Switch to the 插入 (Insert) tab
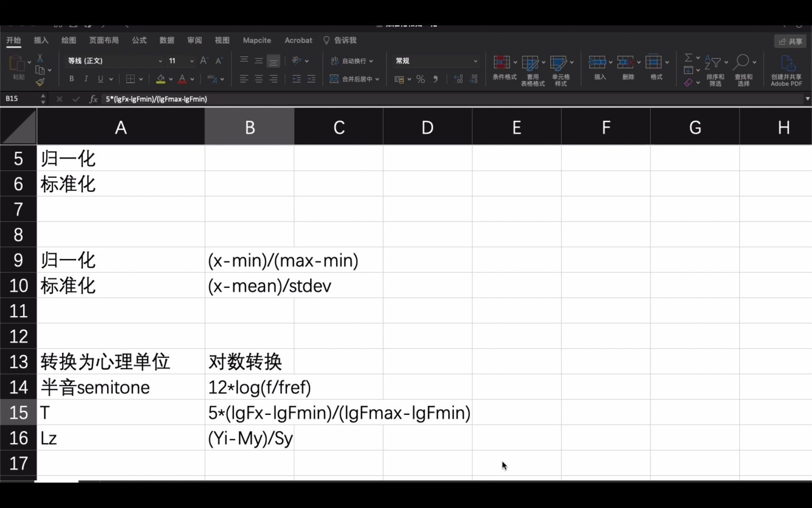This screenshot has width=812, height=508. (41, 40)
